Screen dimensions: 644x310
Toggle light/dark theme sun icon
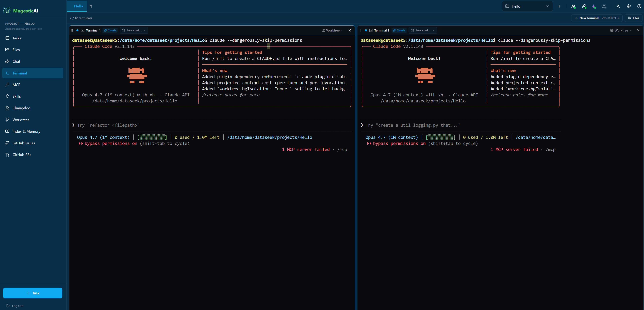pos(618,6)
